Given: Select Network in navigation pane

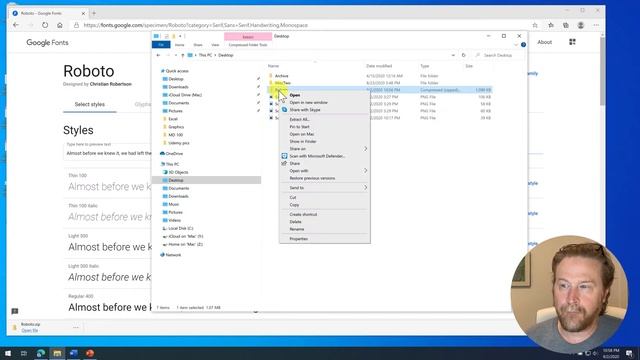Looking at the screenshot, I should (x=173, y=255).
